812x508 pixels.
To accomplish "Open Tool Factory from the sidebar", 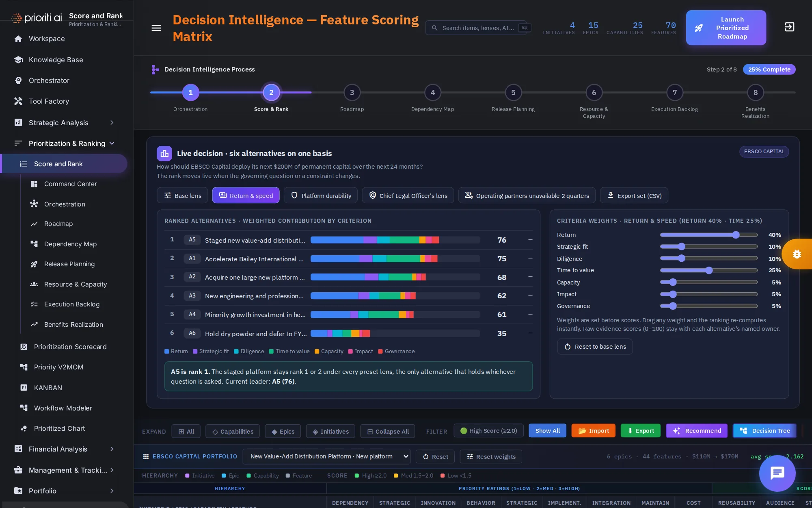I will click(x=49, y=101).
